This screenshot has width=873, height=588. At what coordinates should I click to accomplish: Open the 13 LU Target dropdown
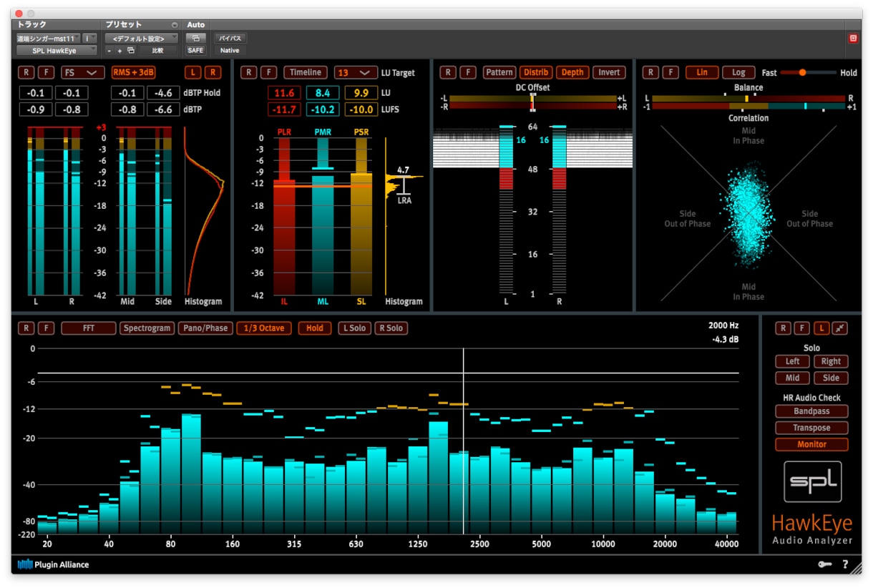click(355, 72)
